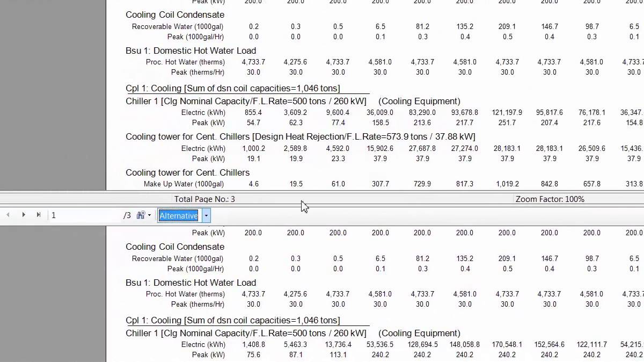Click "(Cooling Equipment)" label in upper pane
The width and height of the screenshot is (644, 362).
[419, 101]
